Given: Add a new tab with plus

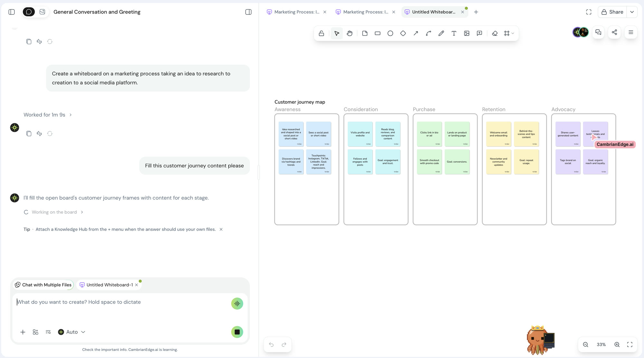Looking at the screenshot, I should pyautogui.click(x=476, y=12).
